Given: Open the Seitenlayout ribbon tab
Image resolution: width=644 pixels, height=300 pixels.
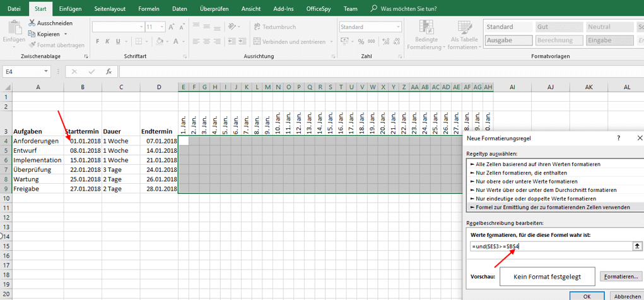Looking at the screenshot, I should (x=110, y=9).
